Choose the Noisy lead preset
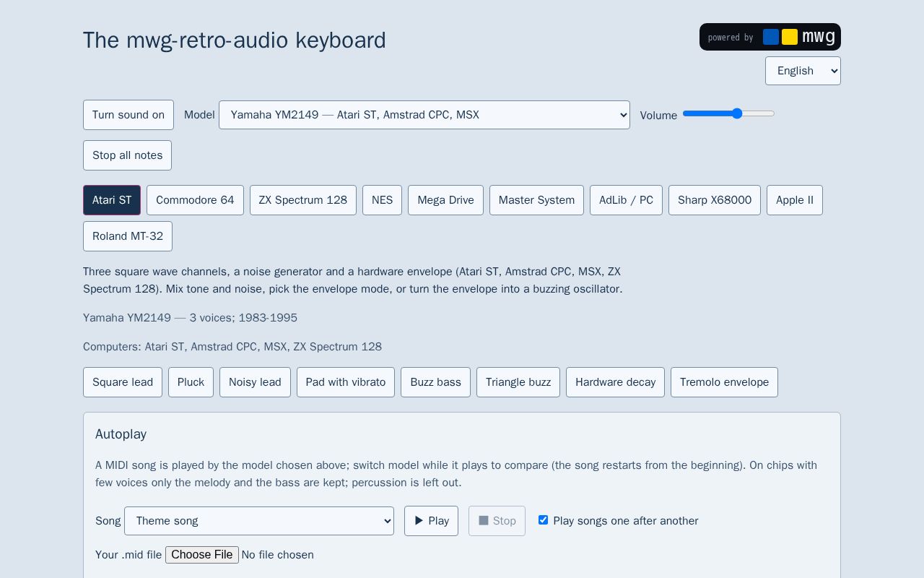The image size is (924, 578). tap(255, 382)
